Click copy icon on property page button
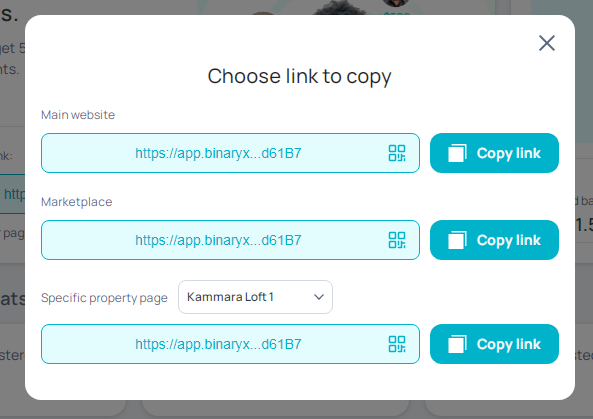This screenshot has height=419, width=593. click(457, 344)
